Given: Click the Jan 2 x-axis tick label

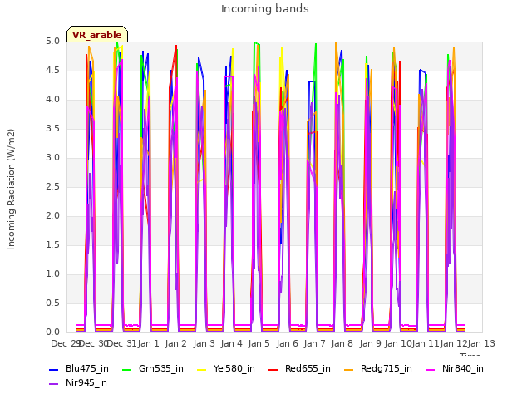Looking at the screenshot, I should click(x=175, y=343).
